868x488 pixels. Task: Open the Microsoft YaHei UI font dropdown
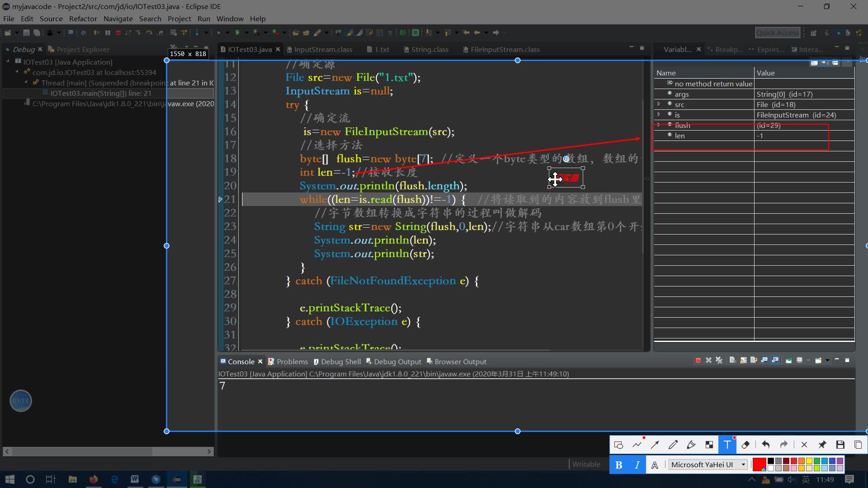708,465
